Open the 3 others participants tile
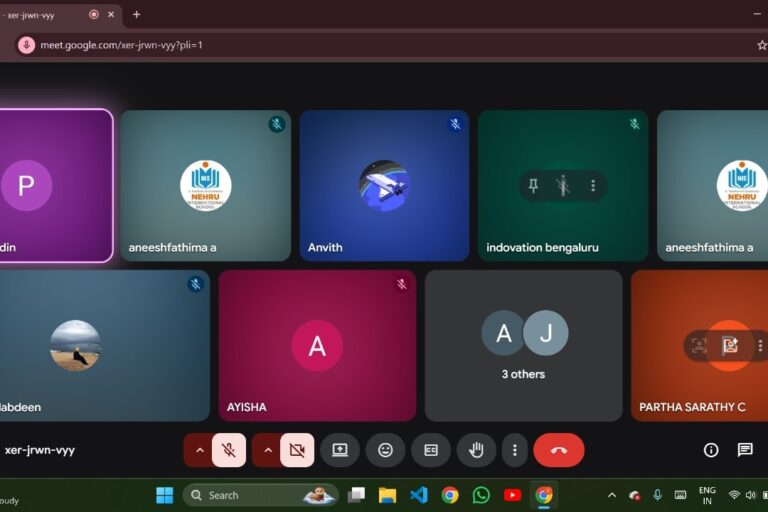The width and height of the screenshot is (768, 512). (x=523, y=345)
